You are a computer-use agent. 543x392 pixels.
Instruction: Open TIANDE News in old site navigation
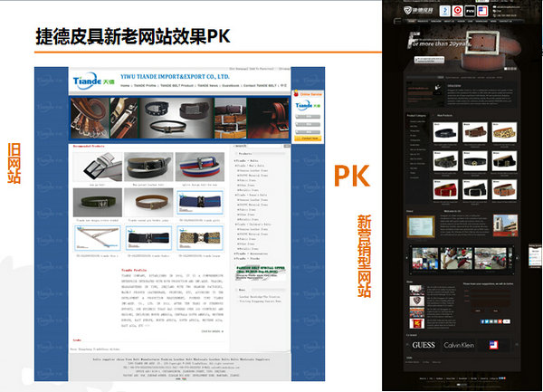208,85
